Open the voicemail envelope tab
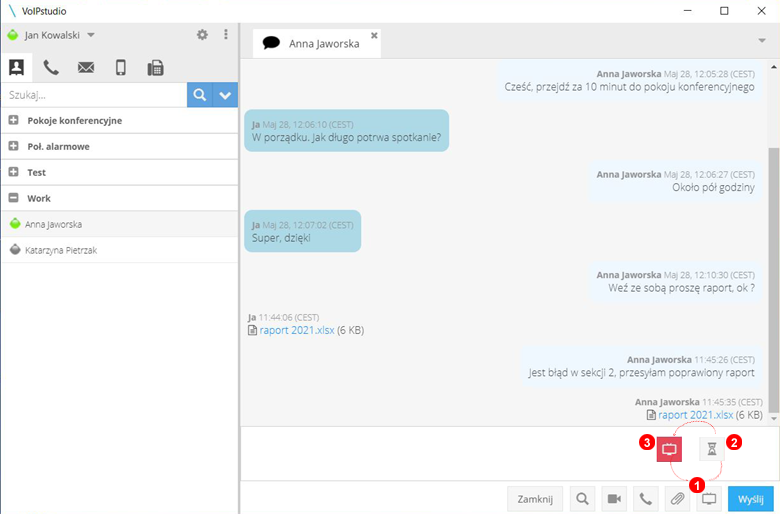 pos(86,67)
